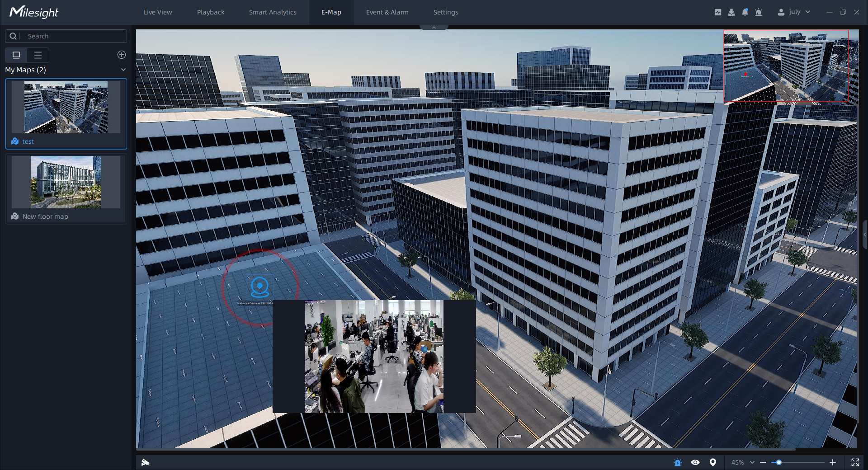Click the zoom in plus button
The width and height of the screenshot is (868, 470).
coord(833,462)
